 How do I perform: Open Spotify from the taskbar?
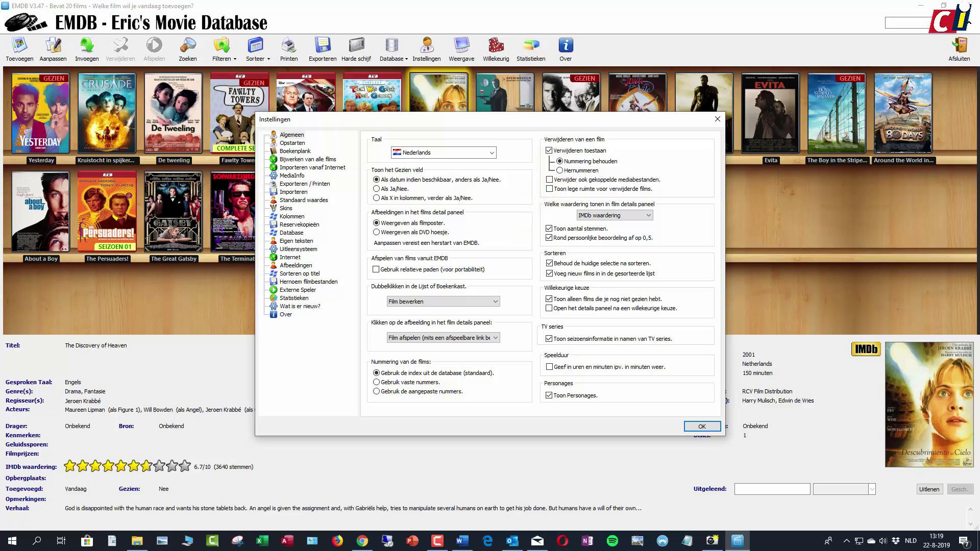[x=612, y=541]
